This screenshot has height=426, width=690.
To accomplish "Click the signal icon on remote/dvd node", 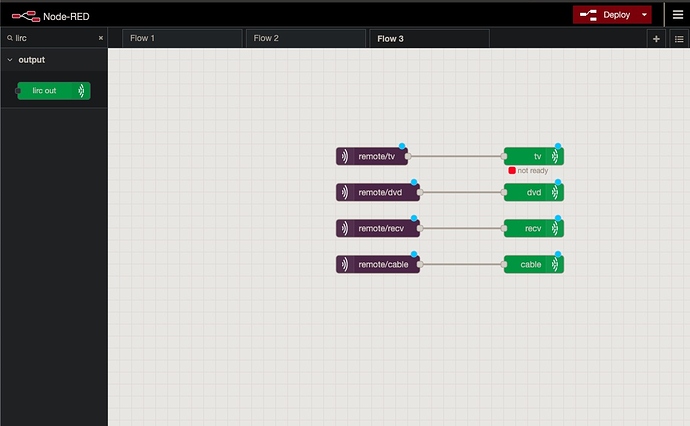I will [345, 192].
